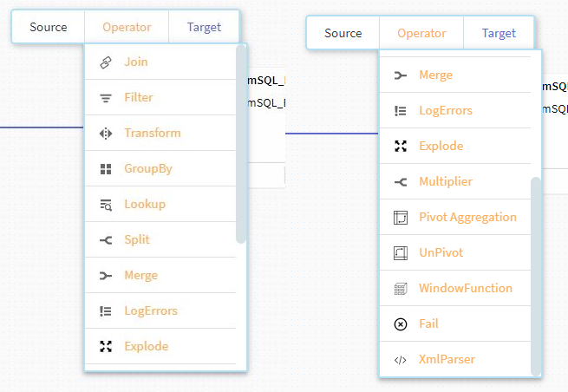Click the Pivot Aggregation icon

click(401, 218)
